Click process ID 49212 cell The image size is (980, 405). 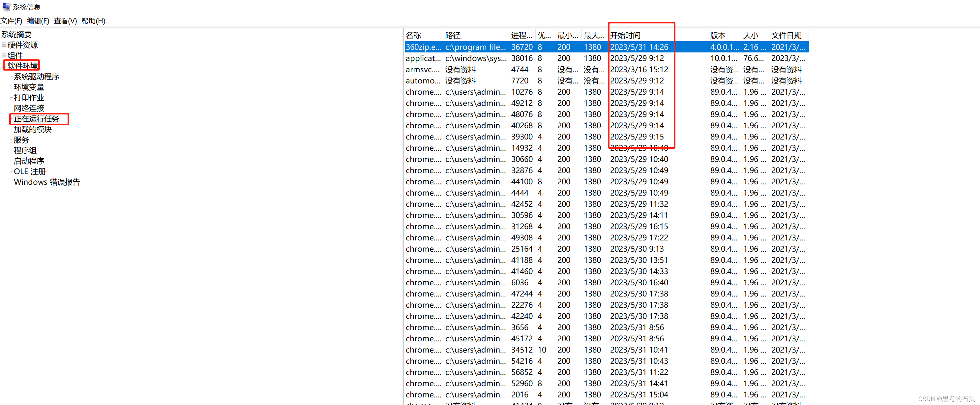[x=521, y=103]
